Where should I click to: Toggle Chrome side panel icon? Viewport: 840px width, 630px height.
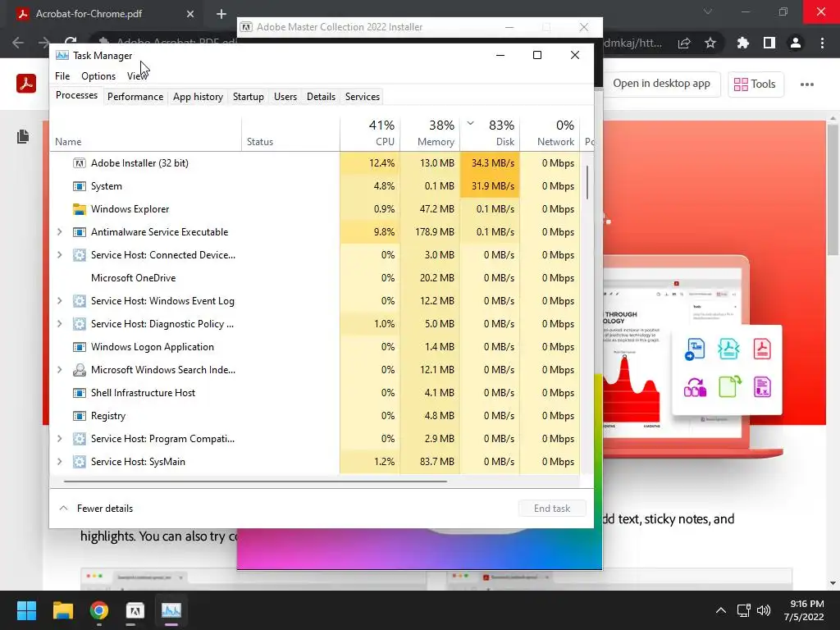pos(769,43)
